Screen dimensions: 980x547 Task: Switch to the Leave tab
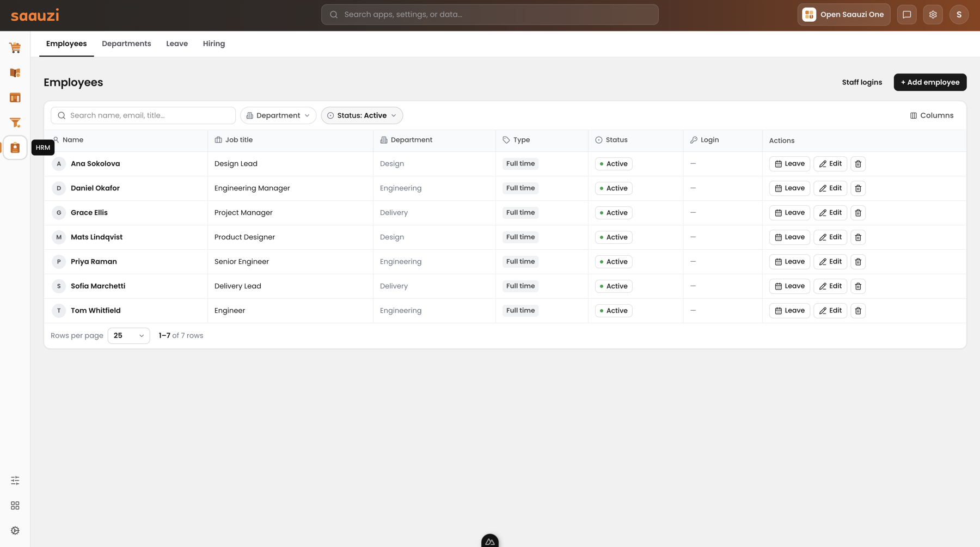(x=177, y=44)
